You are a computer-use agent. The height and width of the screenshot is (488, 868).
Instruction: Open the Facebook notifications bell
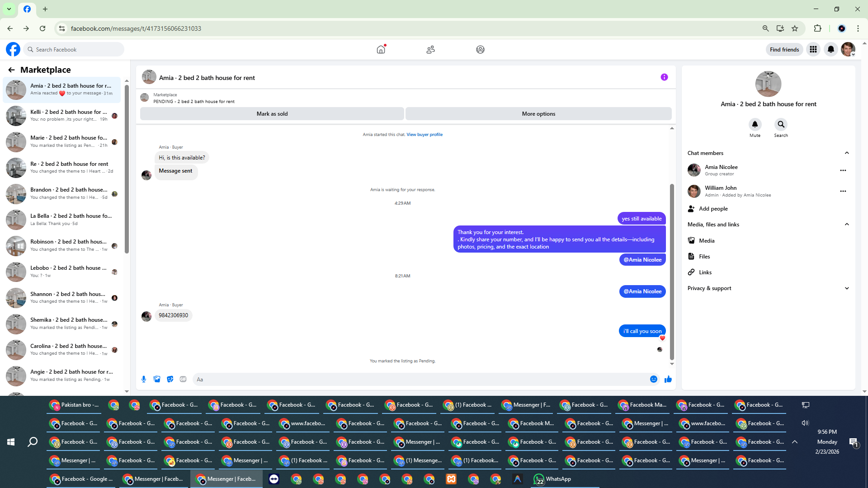pyautogui.click(x=831, y=50)
